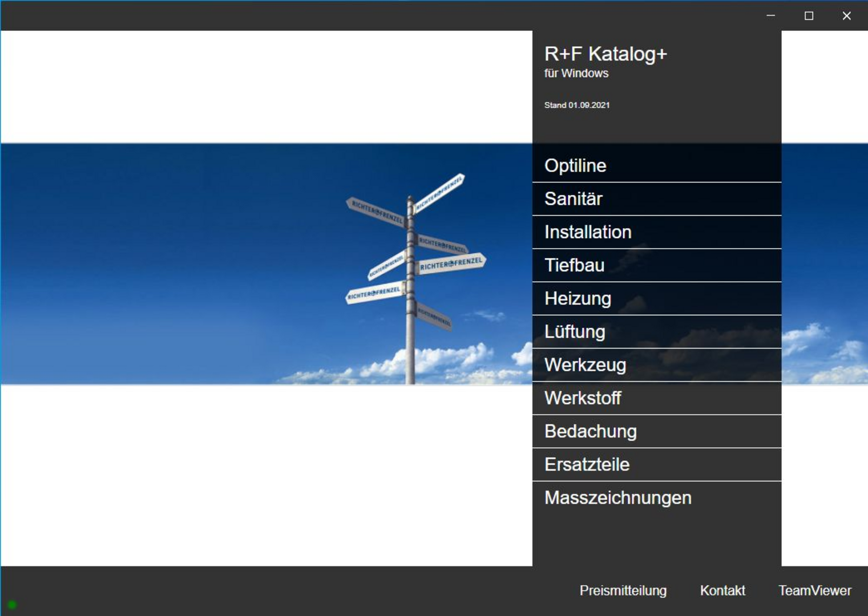Open the Installation catalog entry
Screen dimensions: 868x616
[656, 232]
